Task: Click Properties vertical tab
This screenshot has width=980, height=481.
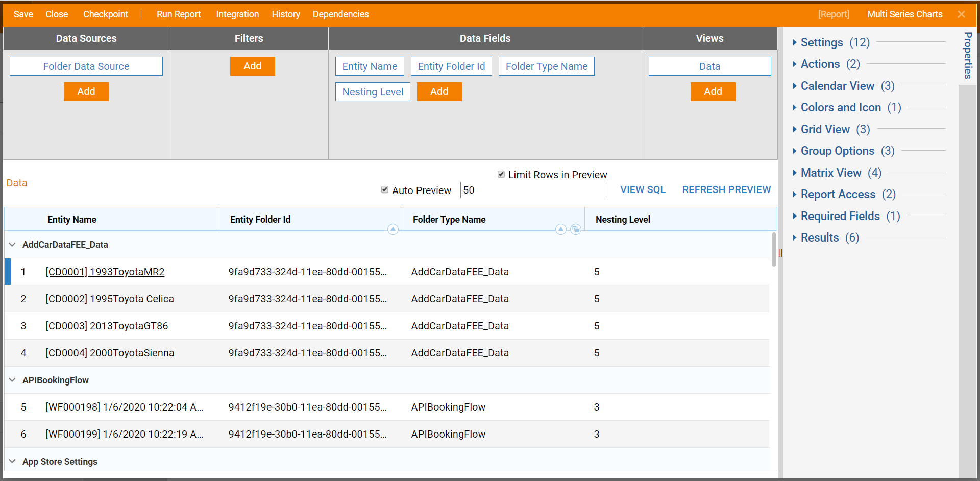Action: click(968, 55)
